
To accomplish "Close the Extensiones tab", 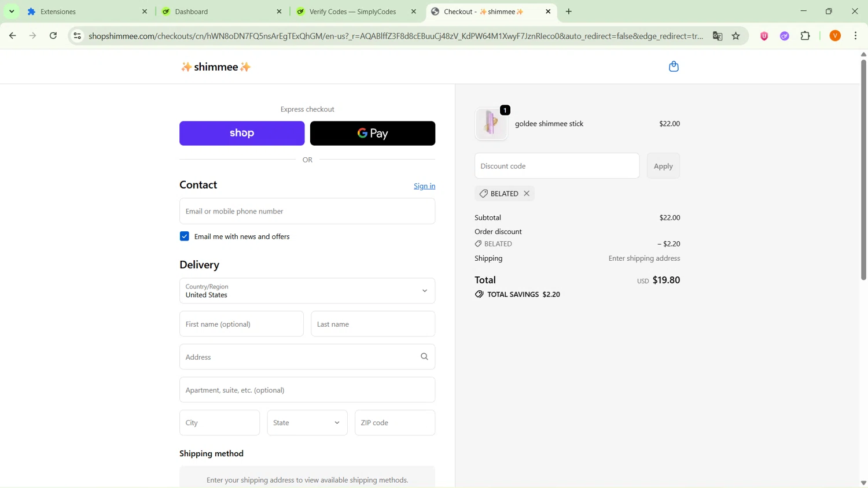I will (x=145, y=12).
